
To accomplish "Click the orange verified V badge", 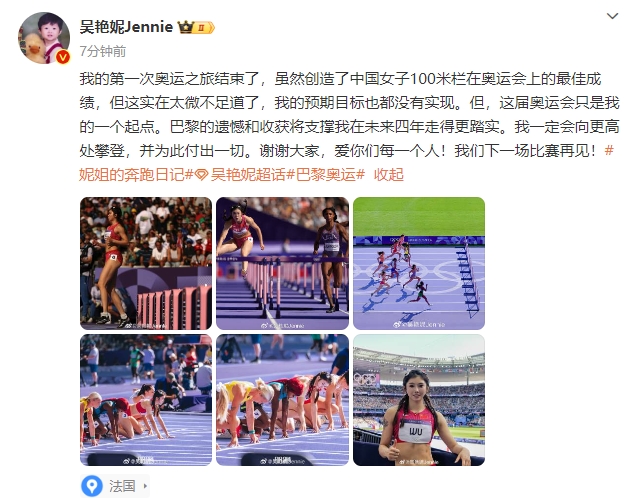I will pyautogui.click(x=62, y=57).
